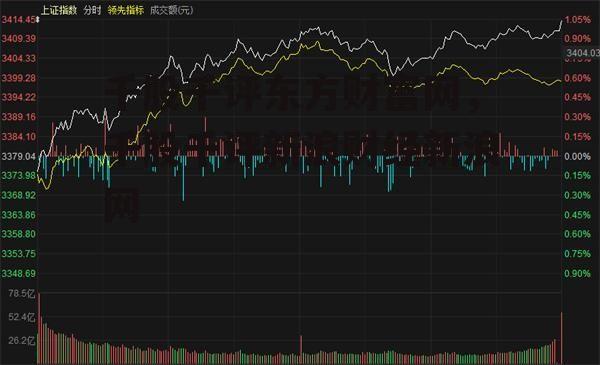Select the 成交额(元) label
Screen dimensions: 600x365
171,10
